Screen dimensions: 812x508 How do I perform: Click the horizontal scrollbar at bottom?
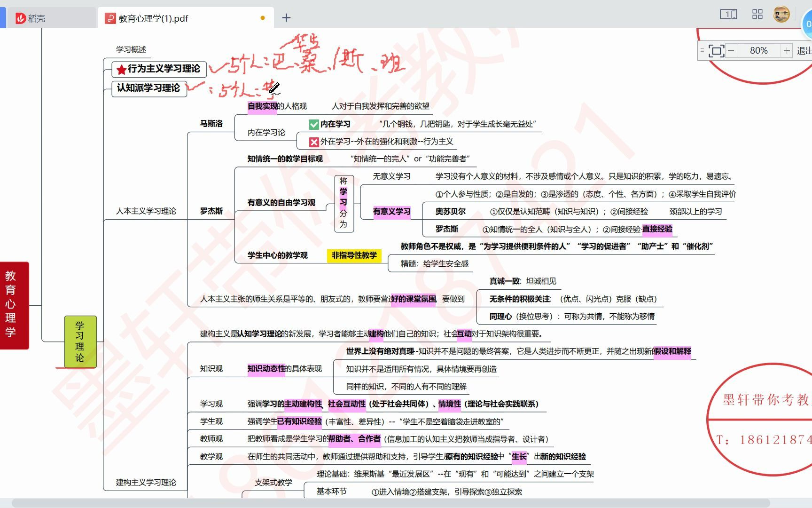pos(391,503)
